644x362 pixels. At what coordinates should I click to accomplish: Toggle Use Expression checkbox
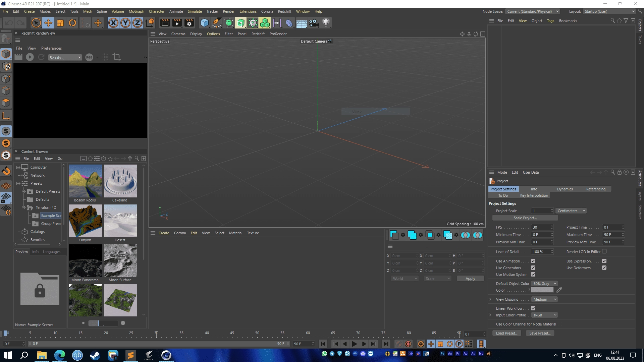tap(604, 261)
